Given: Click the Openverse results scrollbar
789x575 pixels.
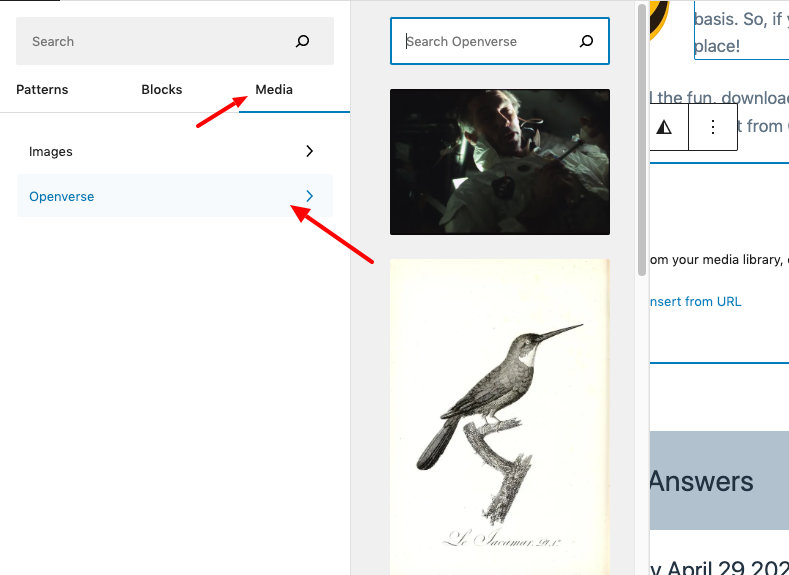Looking at the screenshot, I should [x=642, y=140].
